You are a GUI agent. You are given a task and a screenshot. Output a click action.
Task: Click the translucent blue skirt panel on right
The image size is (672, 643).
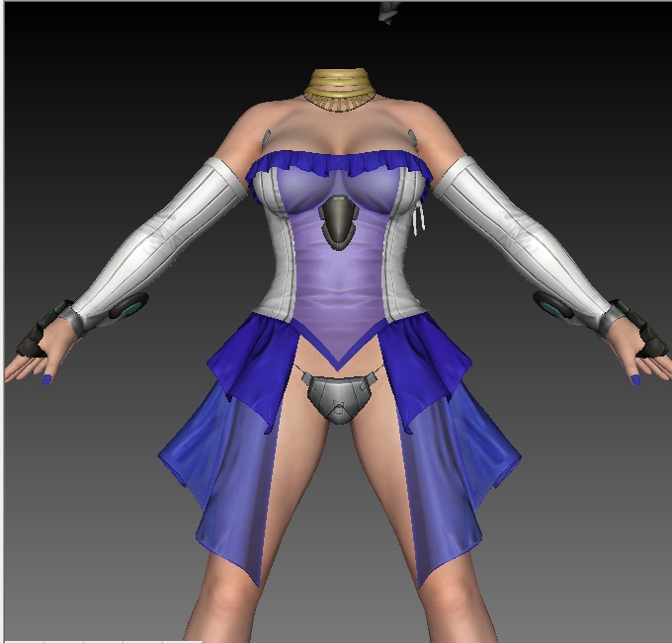tap(464, 464)
